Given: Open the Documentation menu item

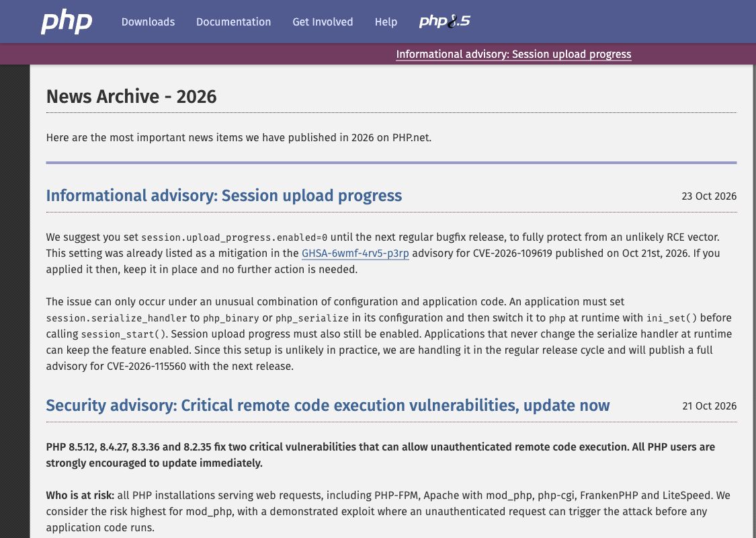Looking at the screenshot, I should [x=233, y=22].
